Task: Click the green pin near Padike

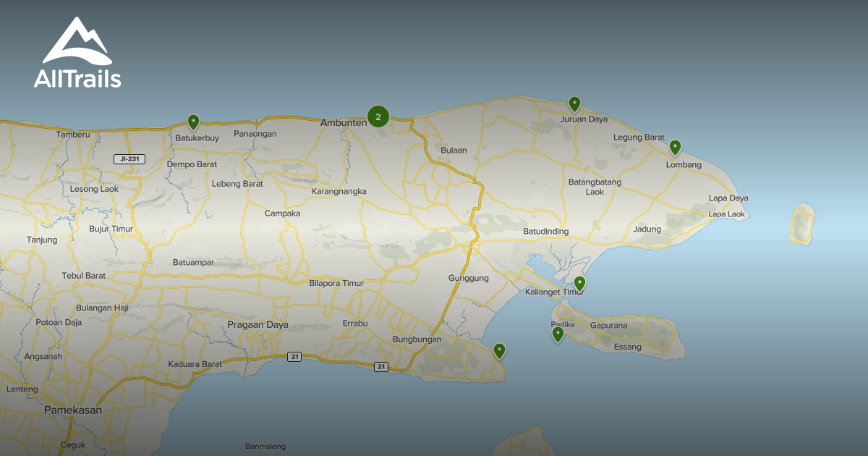Action: pyautogui.click(x=558, y=334)
